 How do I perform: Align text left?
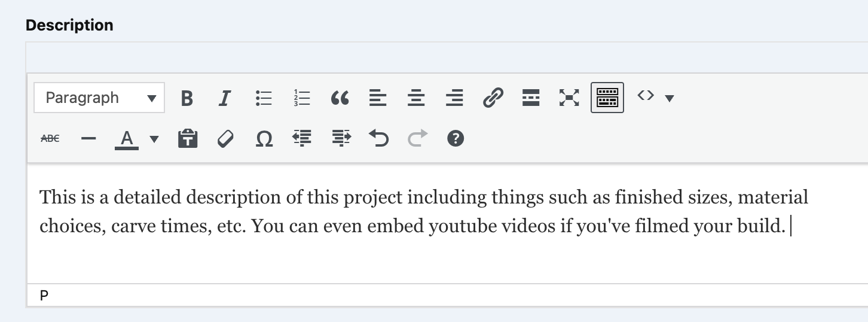(378, 98)
